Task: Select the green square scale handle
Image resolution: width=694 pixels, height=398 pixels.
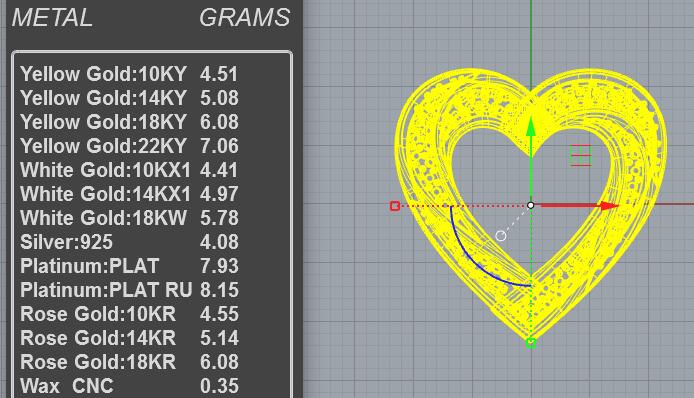Action: [531, 343]
